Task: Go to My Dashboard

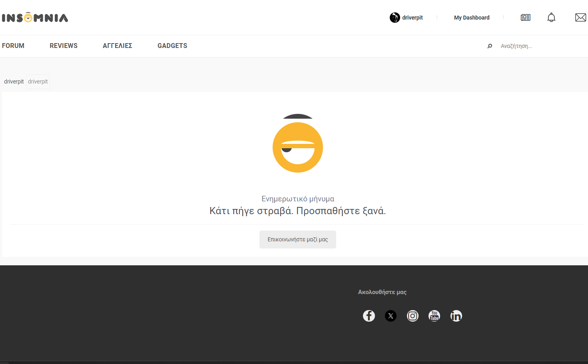Action: (x=472, y=18)
